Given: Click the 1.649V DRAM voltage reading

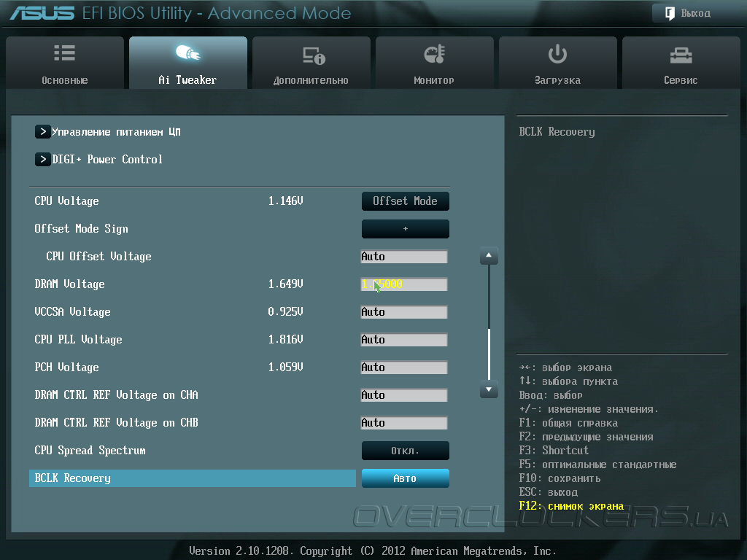Looking at the screenshot, I should pos(285,284).
